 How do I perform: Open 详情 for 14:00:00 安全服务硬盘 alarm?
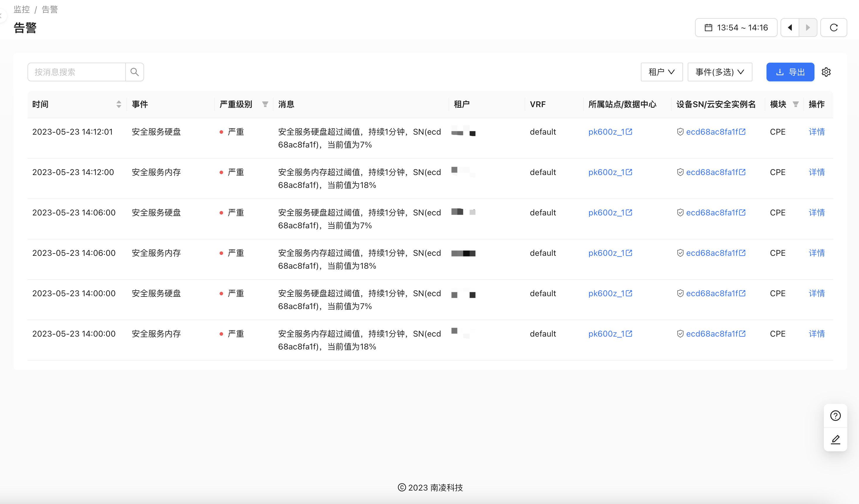tap(816, 293)
